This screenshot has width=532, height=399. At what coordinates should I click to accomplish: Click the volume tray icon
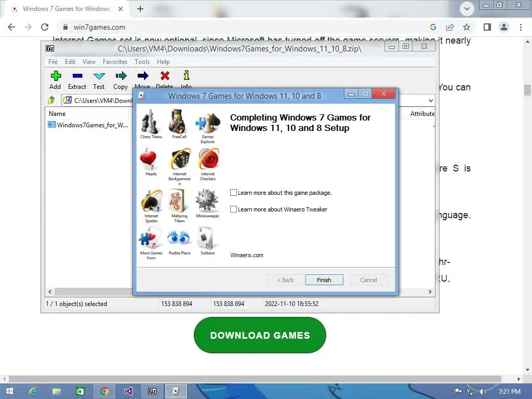coord(484,392)
